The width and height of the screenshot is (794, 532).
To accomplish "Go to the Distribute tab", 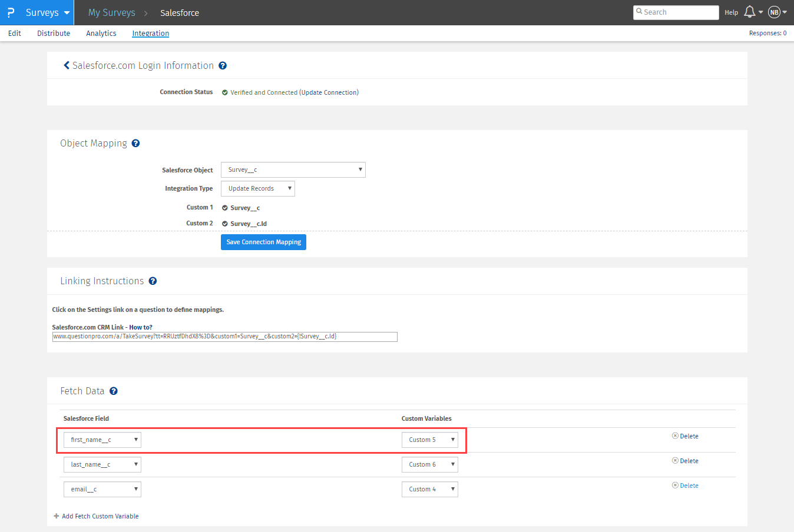I will point(54,34).
